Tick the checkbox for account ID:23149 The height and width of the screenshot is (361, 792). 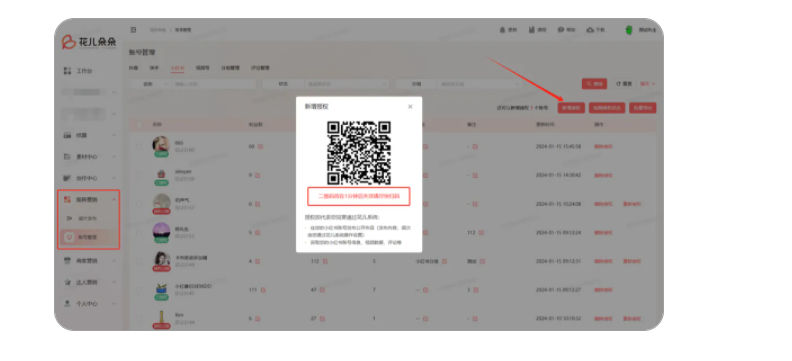[139, 262]
